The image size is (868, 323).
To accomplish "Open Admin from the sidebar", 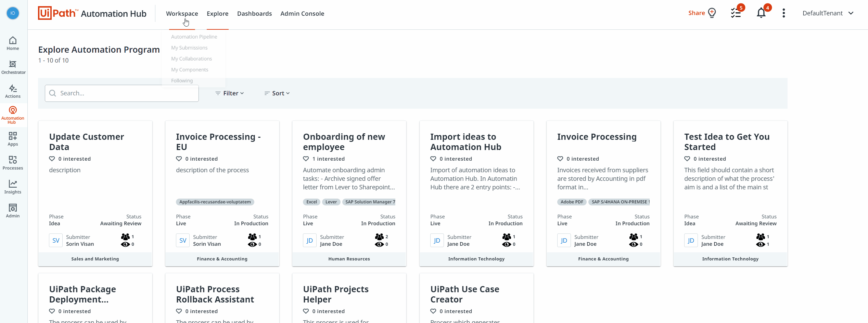I will tap(13, 211).
